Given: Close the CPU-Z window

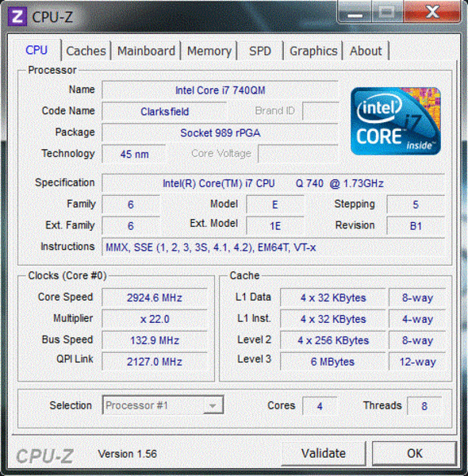Looking at the screenshot, I should [432, 12].
